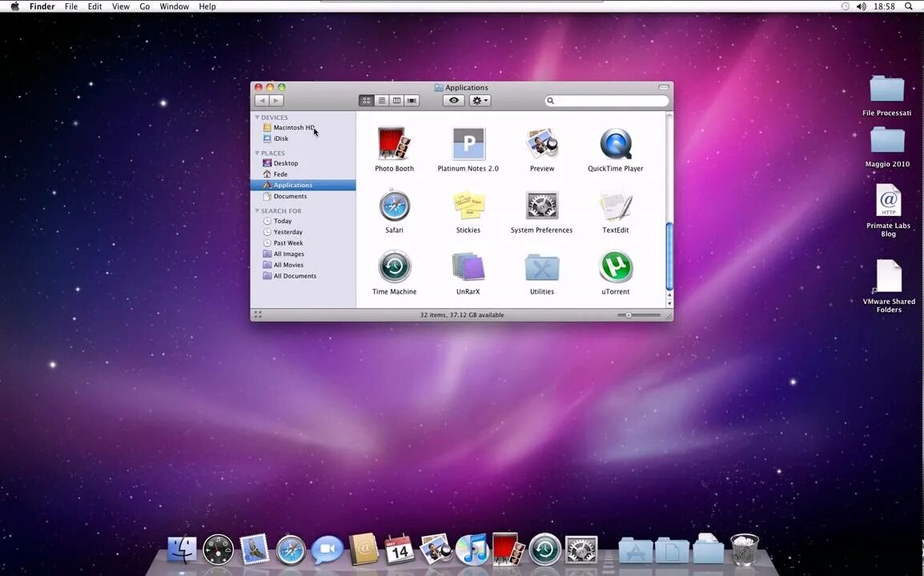Open the Utilities folder icon
Viewport: 924px width, 576px height.
542,268
